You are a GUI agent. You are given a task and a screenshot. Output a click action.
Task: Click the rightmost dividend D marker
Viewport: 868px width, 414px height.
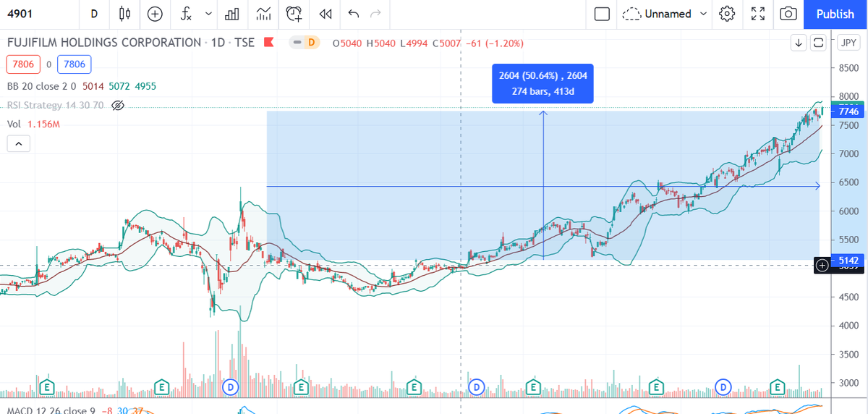click(x=723, y=386)
